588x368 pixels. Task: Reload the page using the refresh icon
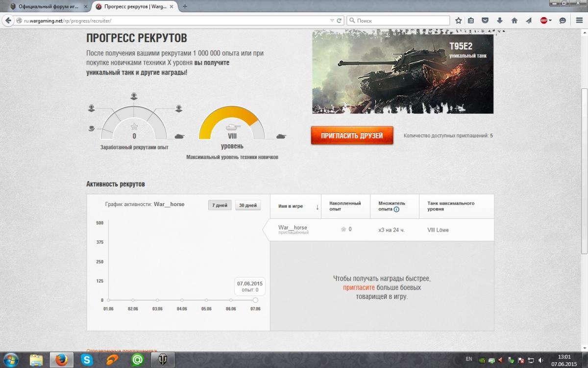pyautogui.click(x=339, y=21)
